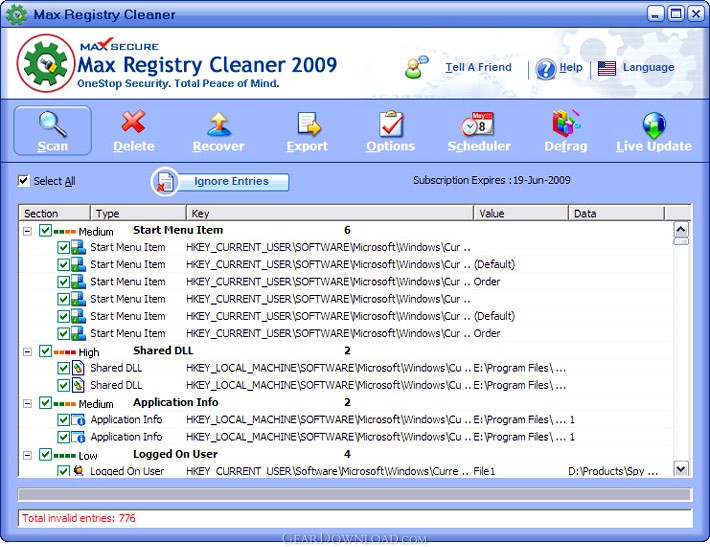Sort by the Section column header
The image size is (710, 547).
click(x=54, y=213)
